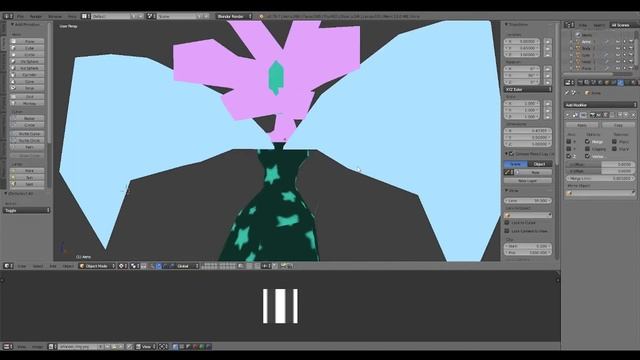Click the Bezier curve icon
Viewport: 640px width, 360px height.
coord(13,118)
